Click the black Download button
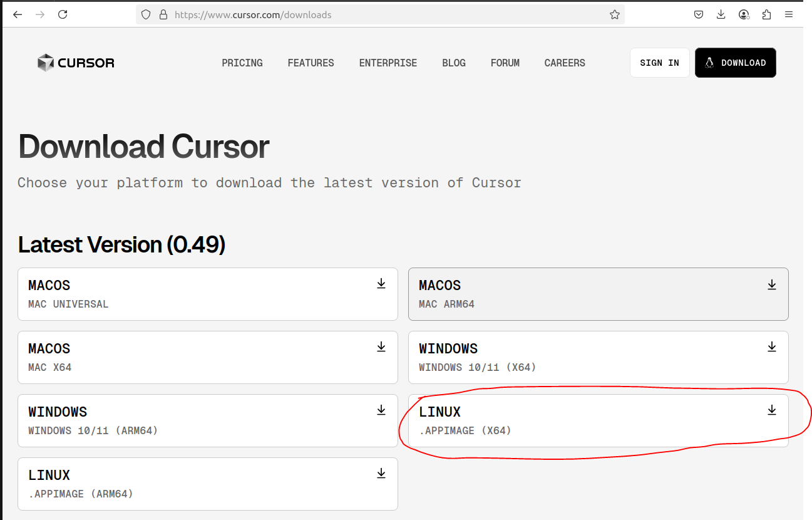 (736, 63)
